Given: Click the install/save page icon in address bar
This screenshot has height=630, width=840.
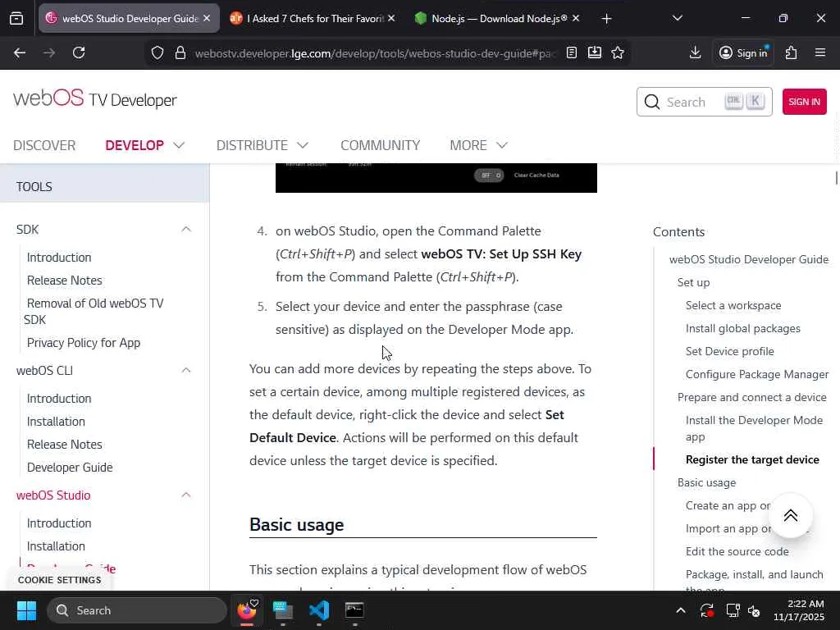Looking at the screenshot, I should pos(595,52).
